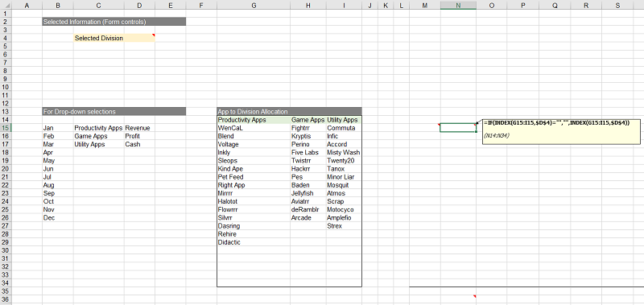
Task: Select column G header
Action: (x=254, y=5)
